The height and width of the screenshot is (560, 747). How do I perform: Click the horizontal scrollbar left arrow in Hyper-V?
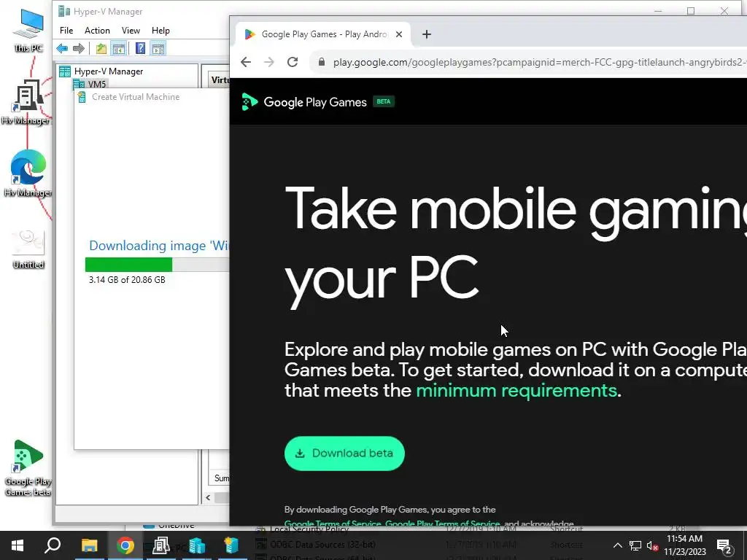208,497
